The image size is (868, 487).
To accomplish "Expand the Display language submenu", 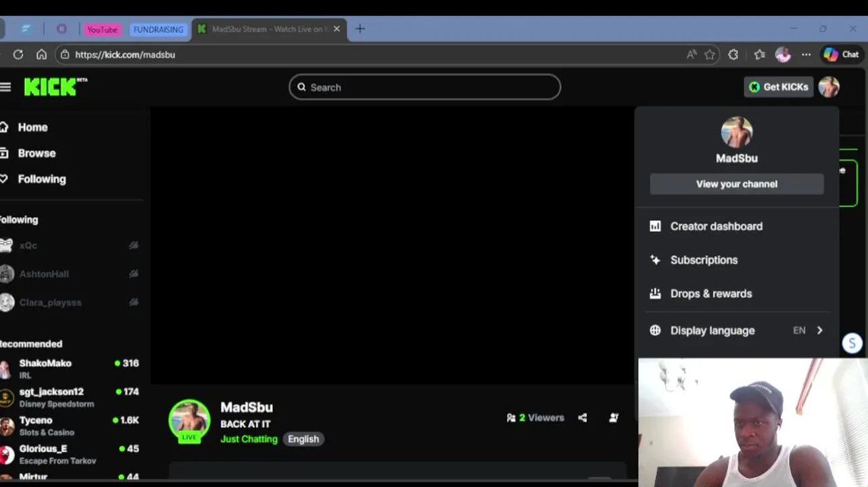I will coord(737,331).
